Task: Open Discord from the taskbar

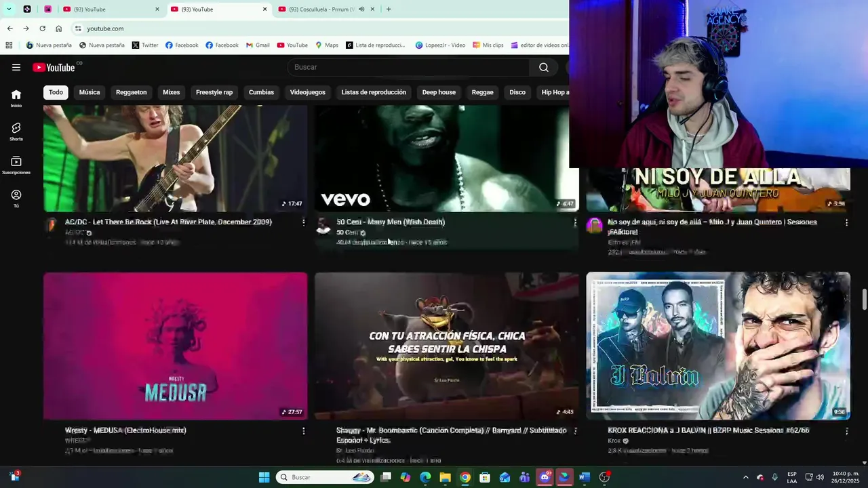Action: (x=545, y=477)
